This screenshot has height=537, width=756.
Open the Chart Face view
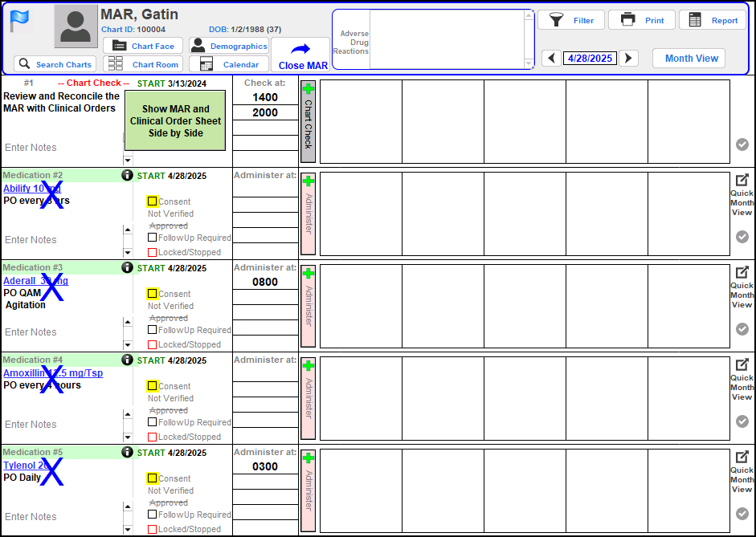(143, 47)
